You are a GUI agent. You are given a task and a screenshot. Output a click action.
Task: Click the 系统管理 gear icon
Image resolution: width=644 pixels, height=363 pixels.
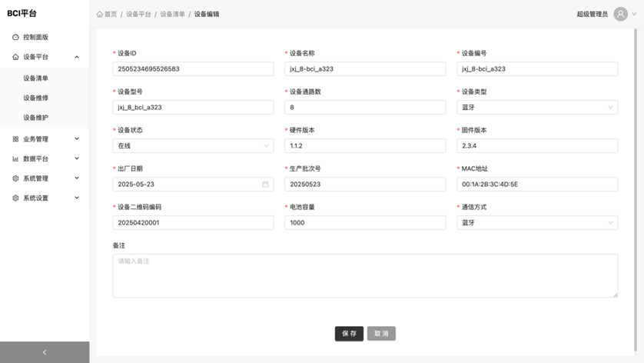pyautogui.click(x=15, y=178)
